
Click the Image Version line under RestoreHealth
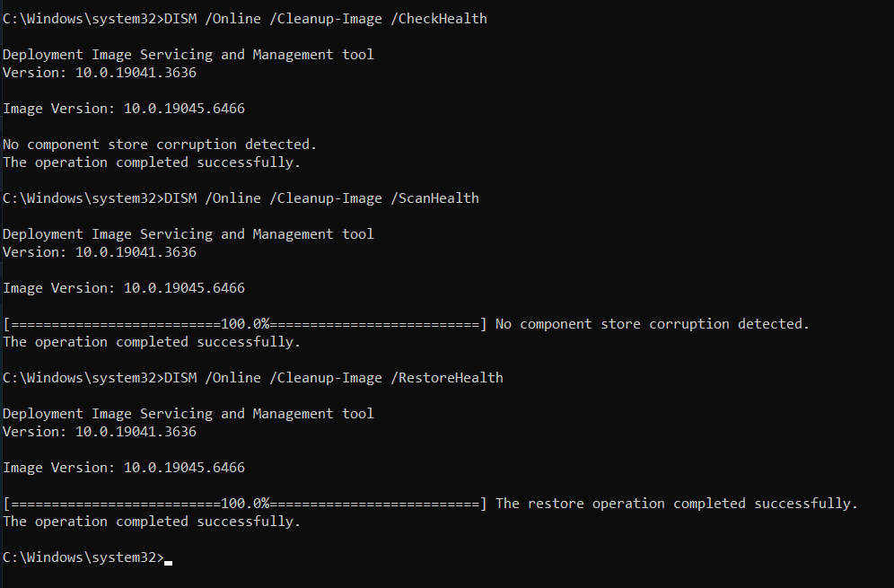pos(124,468)
